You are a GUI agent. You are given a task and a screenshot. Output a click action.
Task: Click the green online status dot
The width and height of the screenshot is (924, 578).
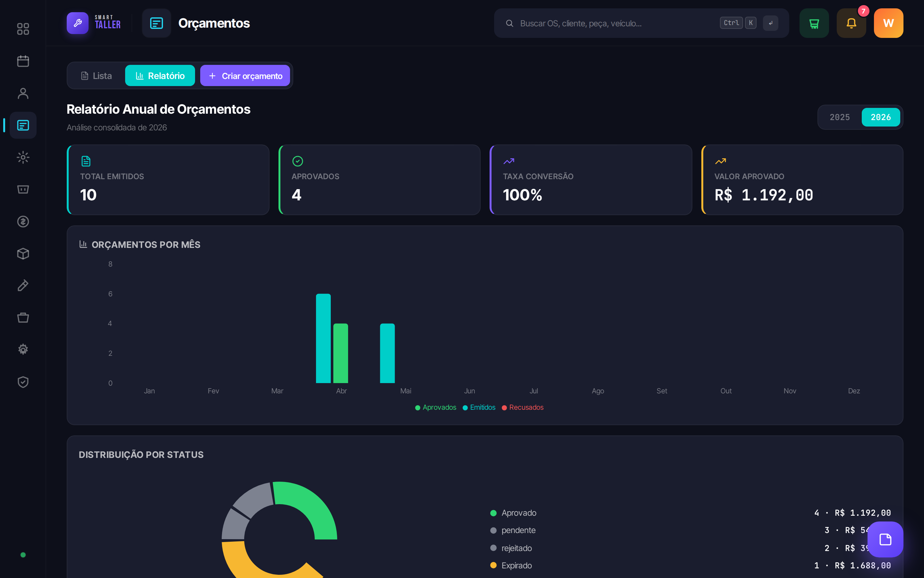[23, 555]
